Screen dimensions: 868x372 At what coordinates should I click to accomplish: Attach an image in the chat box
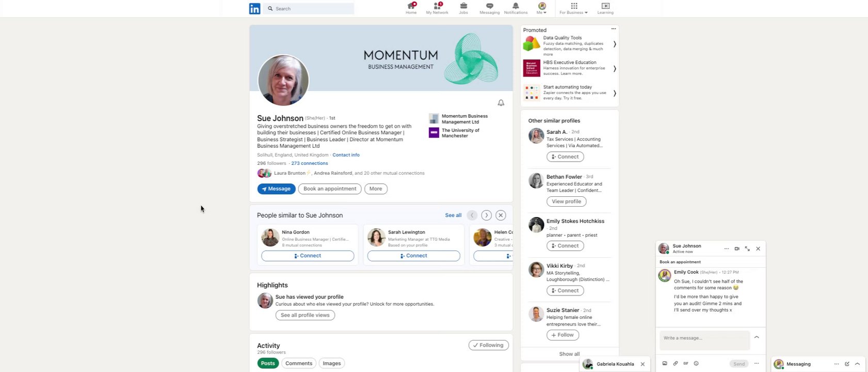(x=665, y=363)
